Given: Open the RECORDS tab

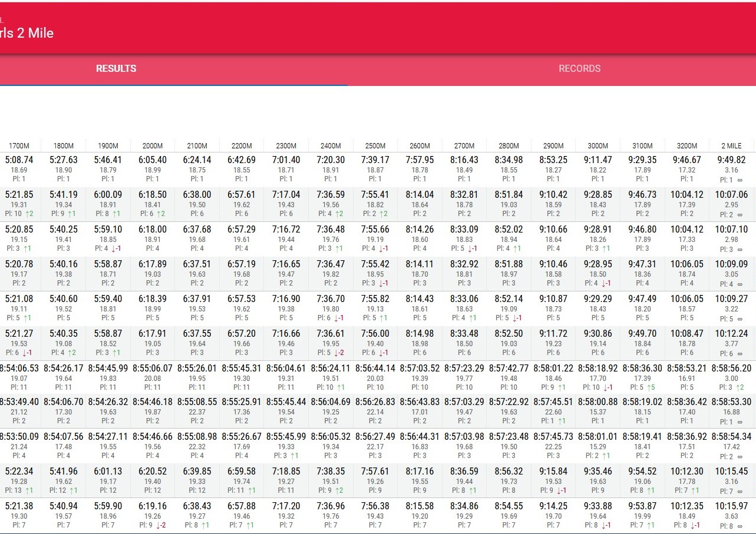Looking at the screenshot, I should pyautogui.click(x=580, y=68).
